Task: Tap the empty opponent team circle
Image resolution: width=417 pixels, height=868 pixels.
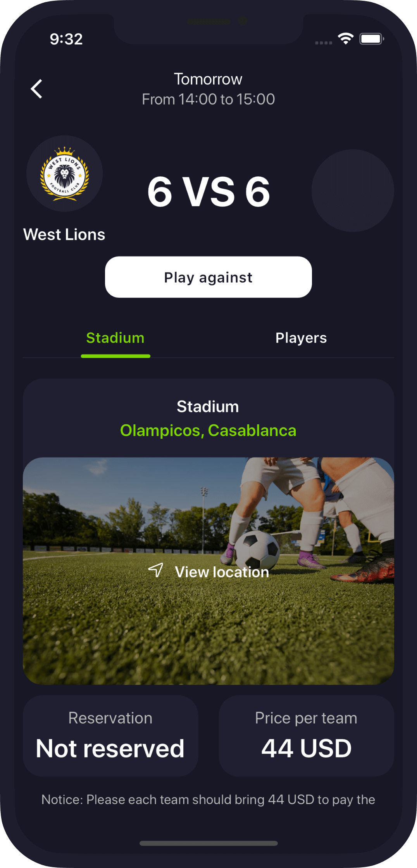Action: [x=353, y=191]
